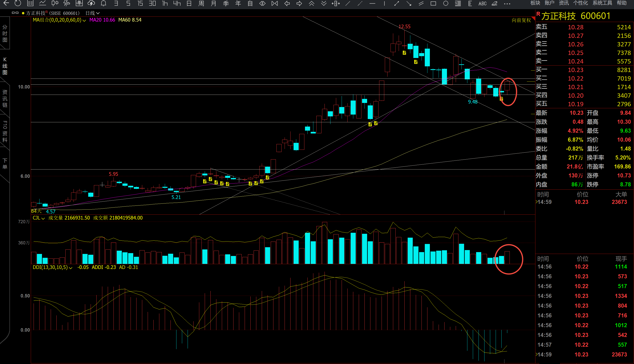Viewport: 634px width, 364px height.
Task: Toggle the 向前复权 adjustment label
Action: coord(521,20)
